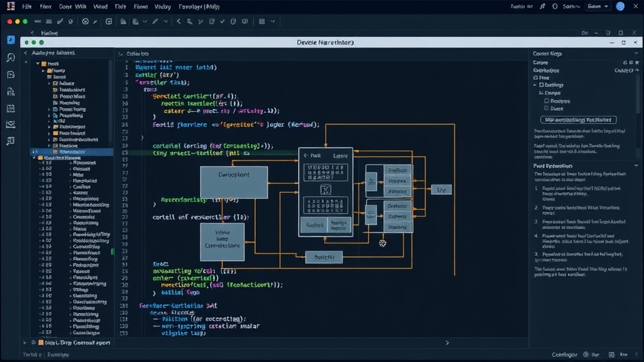The image size is (644, 362).
Task: Open the Flow menu in the menu bar
Action: point(140,6)
